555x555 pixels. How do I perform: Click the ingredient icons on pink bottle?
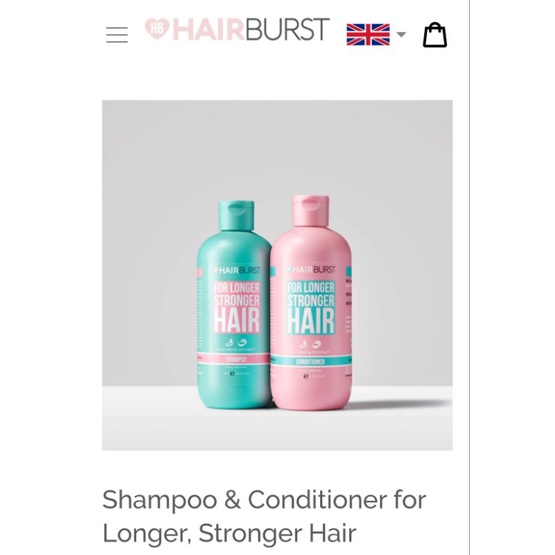(x=310, y=344)
